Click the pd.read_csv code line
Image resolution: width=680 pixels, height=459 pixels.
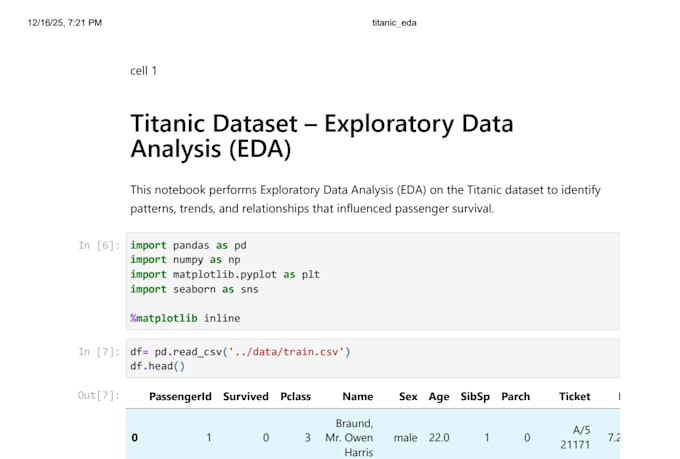point(240,351)
